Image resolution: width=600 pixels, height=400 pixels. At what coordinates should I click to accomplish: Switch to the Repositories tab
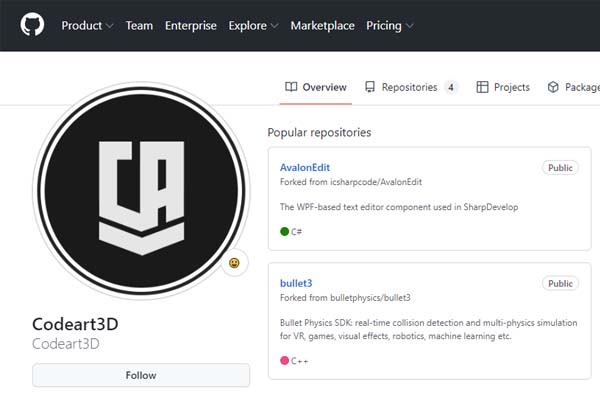(410, 87)
